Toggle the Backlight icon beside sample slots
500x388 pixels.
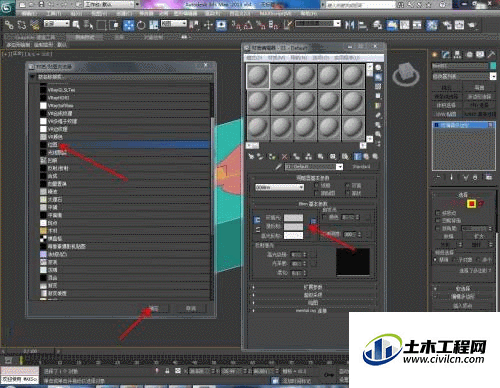tap(378, 77)
